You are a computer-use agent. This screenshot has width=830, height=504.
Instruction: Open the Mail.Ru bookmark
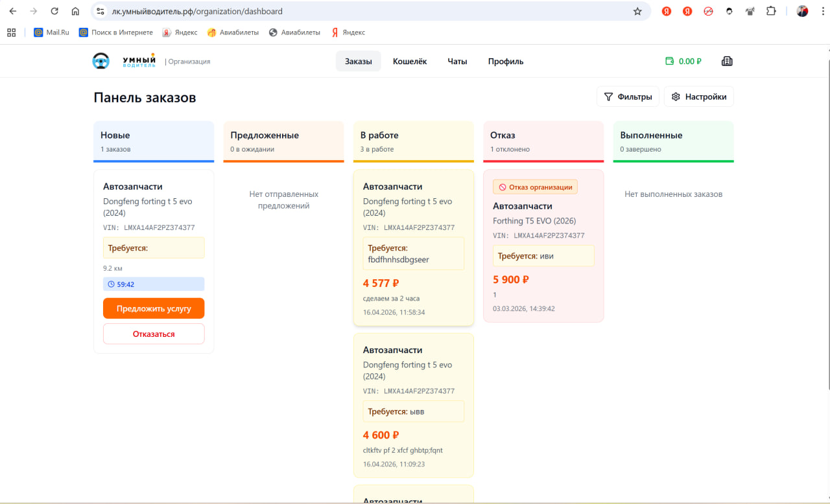coord(51,32)
